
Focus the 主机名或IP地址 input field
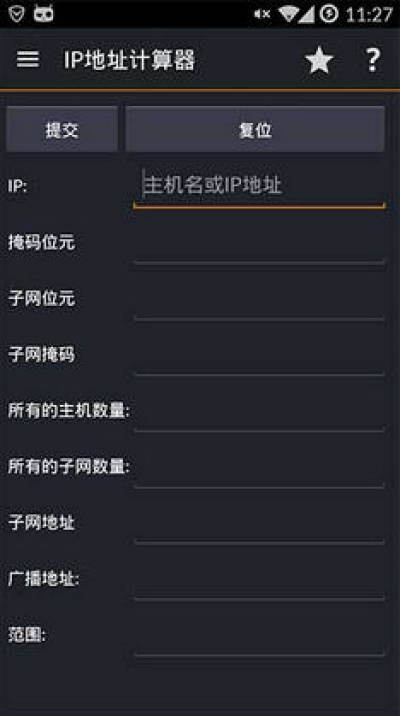[x=259, y=186]
